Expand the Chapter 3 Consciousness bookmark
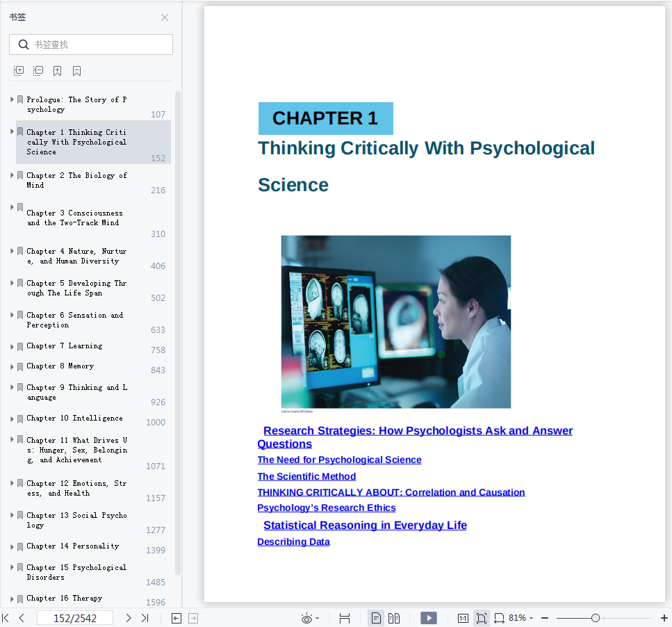The height and width of the screenshot is (627, 672). coord(12,207)
